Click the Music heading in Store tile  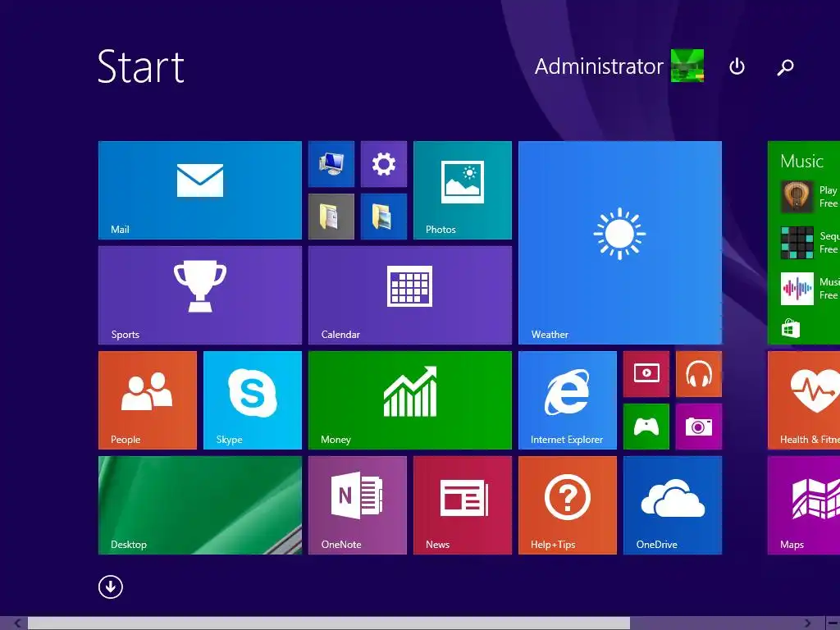[801, 161]
